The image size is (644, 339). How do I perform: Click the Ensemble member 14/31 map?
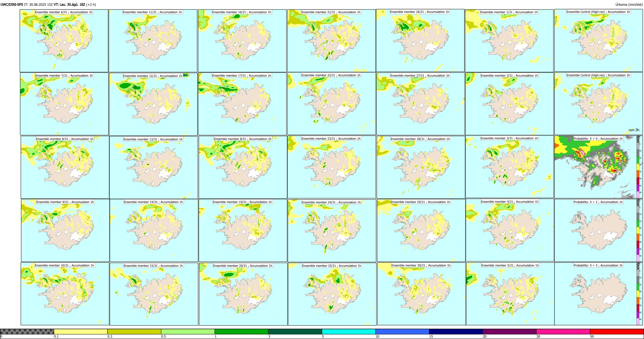(154, 231)
